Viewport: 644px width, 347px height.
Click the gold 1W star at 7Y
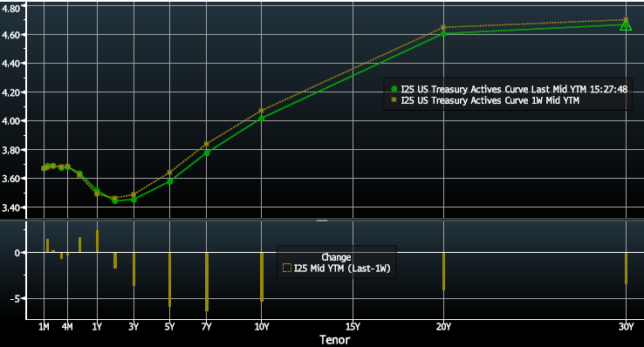[x=207, y=144]
